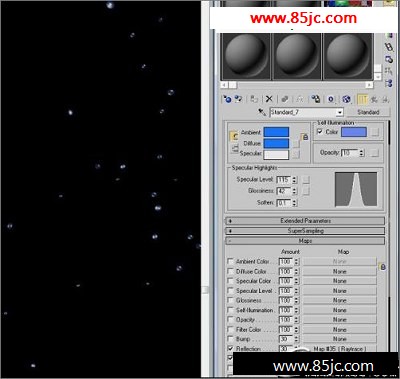Click the Reset Map/Material X icon
Viewport: 400px width, 379px height.
point(269,99)
